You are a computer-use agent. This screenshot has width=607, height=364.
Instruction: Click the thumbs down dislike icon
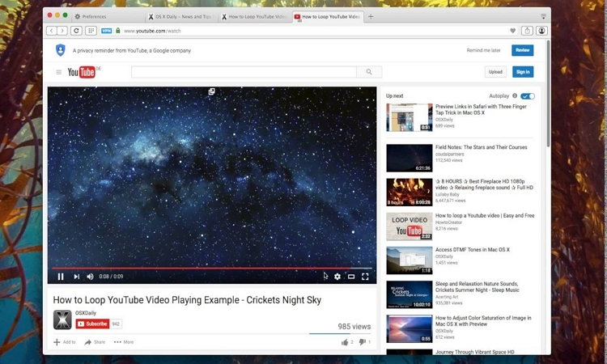(x=363, y=342)
